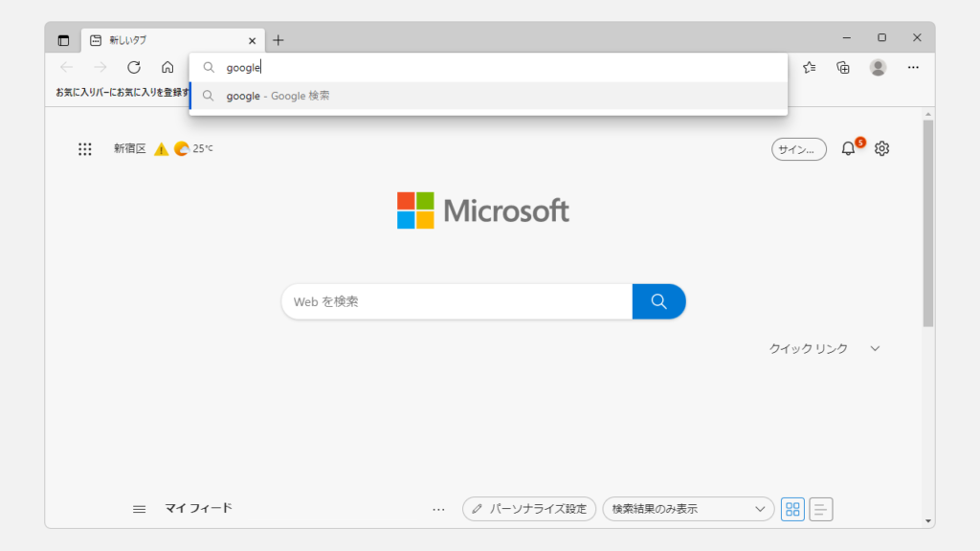This screenshot has height=551, width=980.
Task: Click the Refresh page icon
Action: click(134, 67)
